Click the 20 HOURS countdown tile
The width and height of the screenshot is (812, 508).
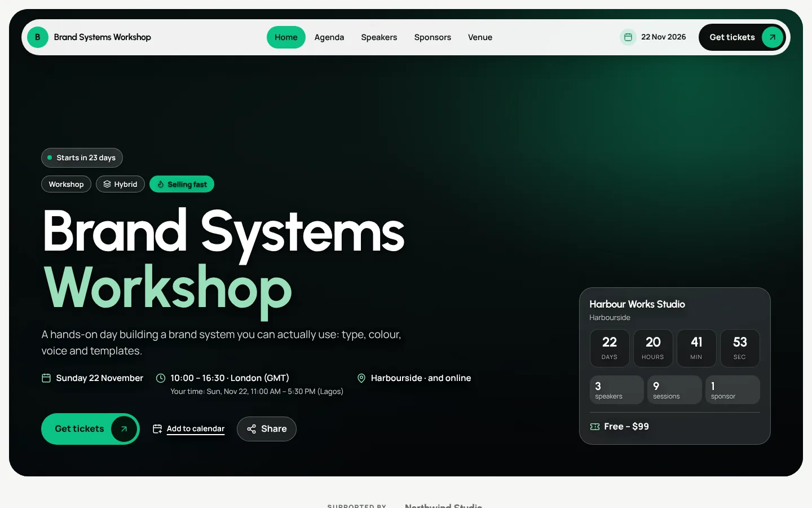click(x=653, y=348)
